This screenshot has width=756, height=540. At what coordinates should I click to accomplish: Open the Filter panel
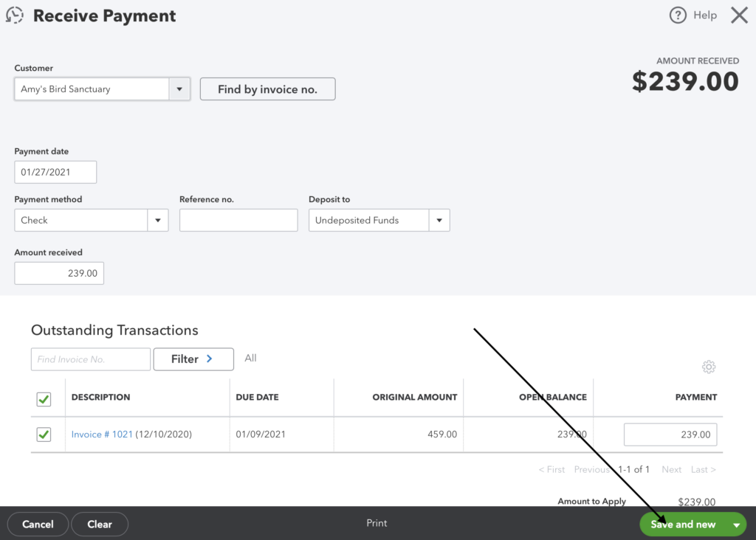click(x=193, y=359)
